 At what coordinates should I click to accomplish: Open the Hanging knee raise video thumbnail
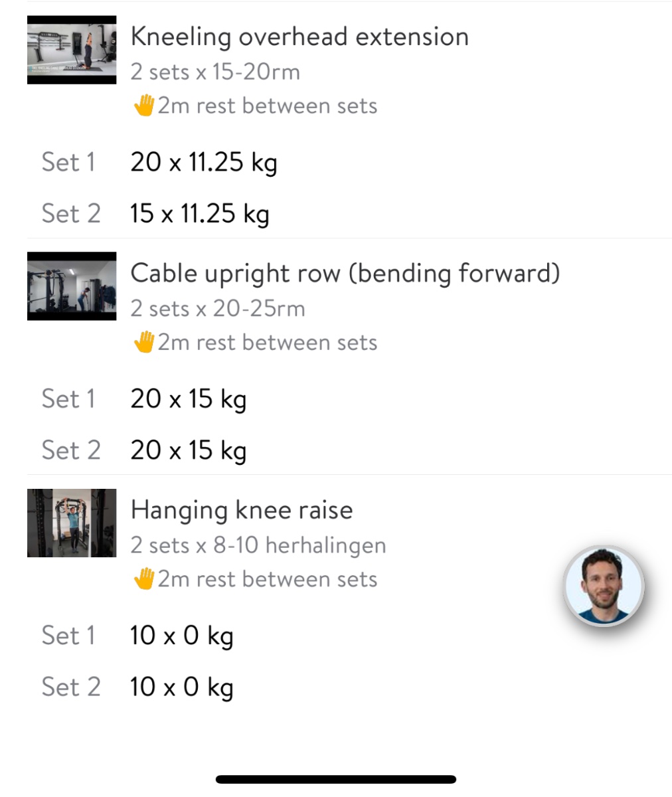[72, 523]
